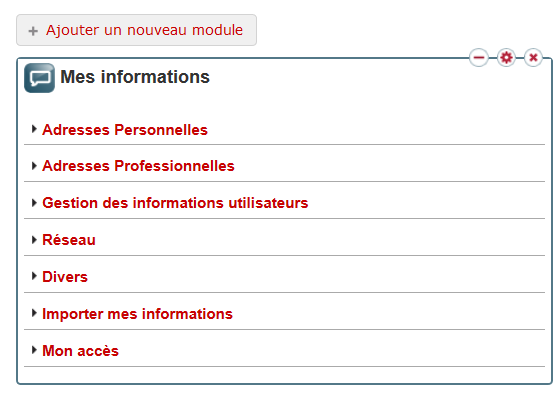Select Gestion des informations utilisateurs

(x=175, y=203)
